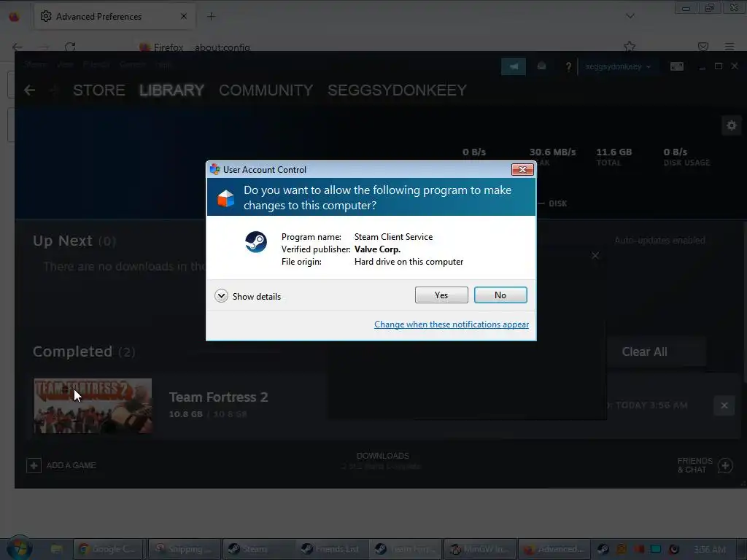Click No in the User Account Control dialog
The image size is (747, 560).
point(500,295)
